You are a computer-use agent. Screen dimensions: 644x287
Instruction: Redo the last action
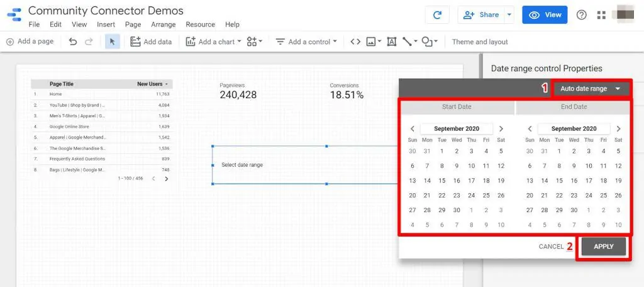(x=89, y=42)
